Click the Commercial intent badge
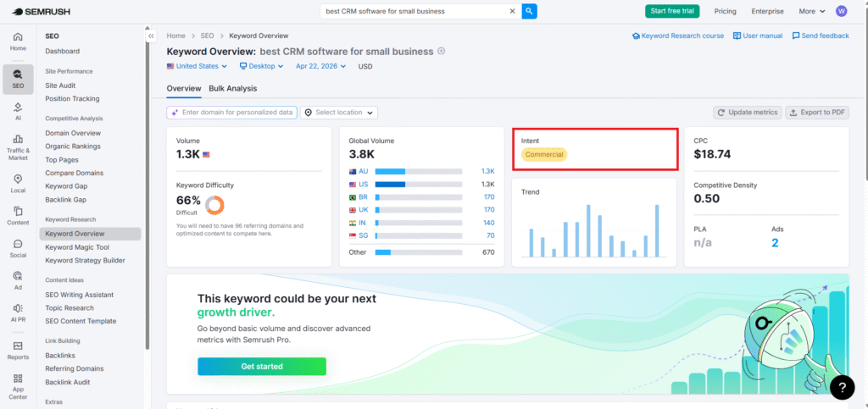868x409 pixels. pyautogui.click(x=543, y=155)
